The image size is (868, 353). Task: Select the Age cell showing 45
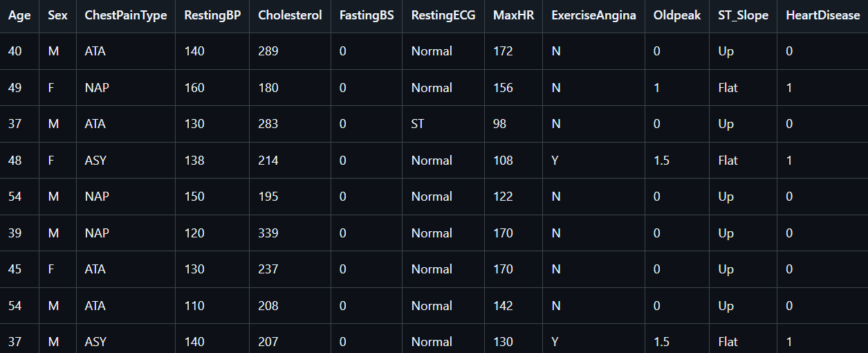click(15, 269)
